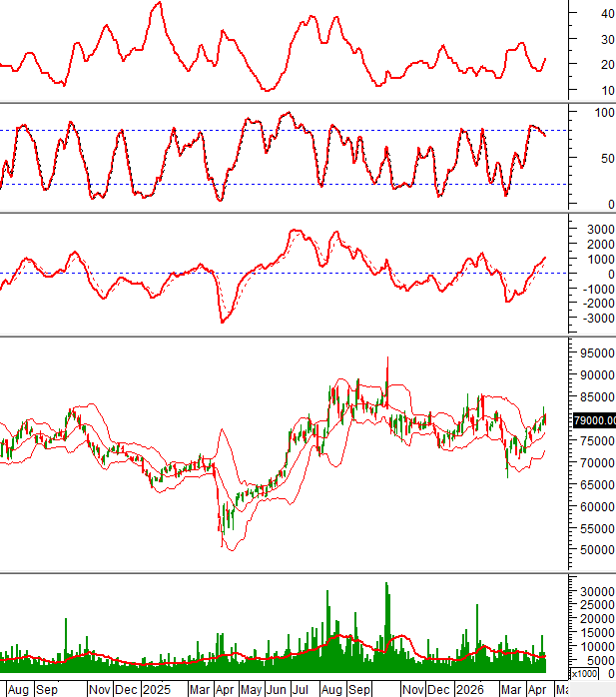616x697 pixels.
Task: Click the 79000.00 current price label
Action: tap(594, 421)
